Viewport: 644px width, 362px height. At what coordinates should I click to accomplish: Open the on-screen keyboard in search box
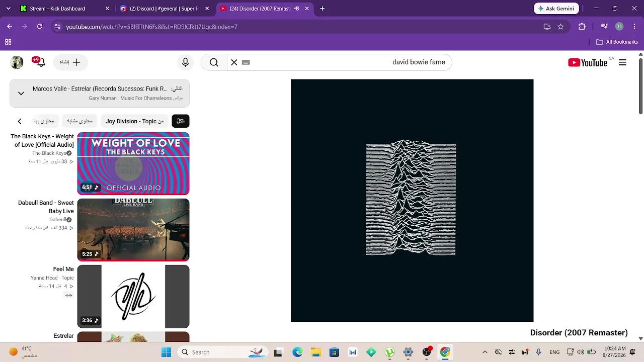[x=246, y=62]
